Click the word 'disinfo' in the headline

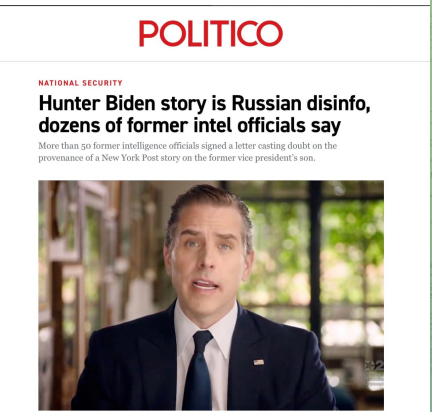pyautogui.click(x=338, y=103)
